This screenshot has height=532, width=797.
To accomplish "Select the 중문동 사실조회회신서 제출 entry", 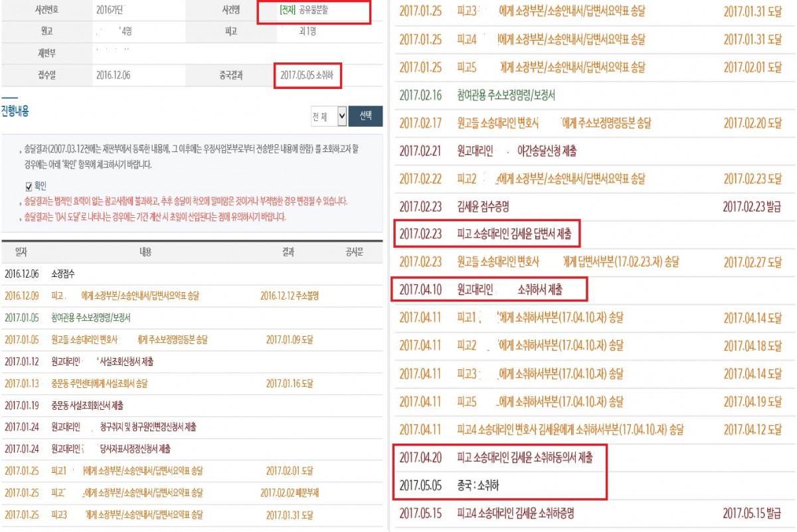I will tap(87, 405).
